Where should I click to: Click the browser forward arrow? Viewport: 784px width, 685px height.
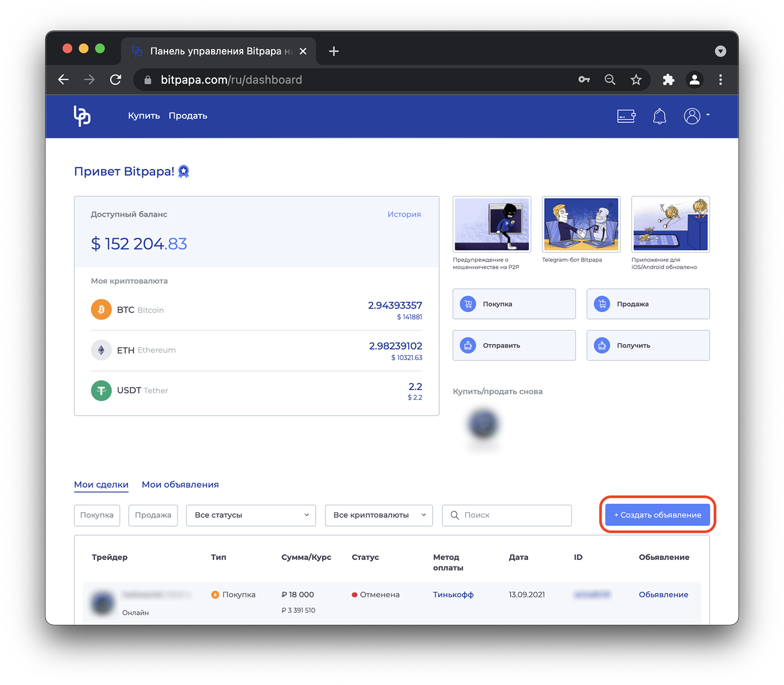pyautogui.click(x=89, y=79)
